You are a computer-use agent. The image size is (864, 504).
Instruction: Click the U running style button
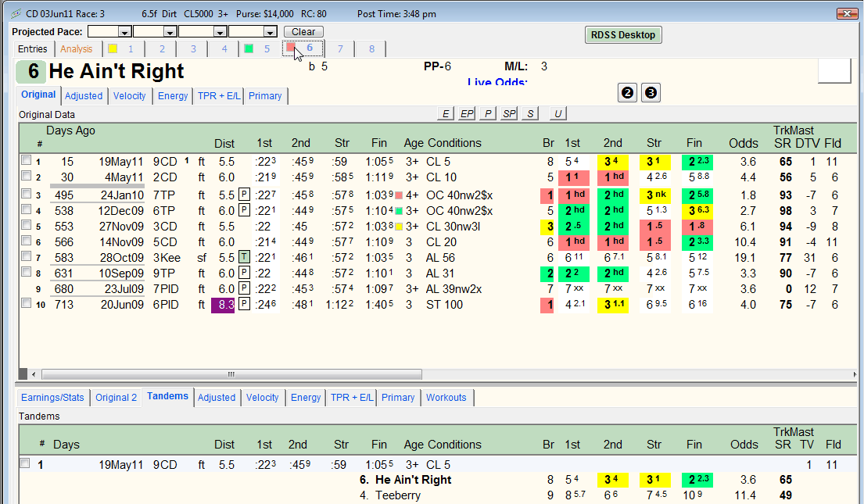tap(558, 113)
